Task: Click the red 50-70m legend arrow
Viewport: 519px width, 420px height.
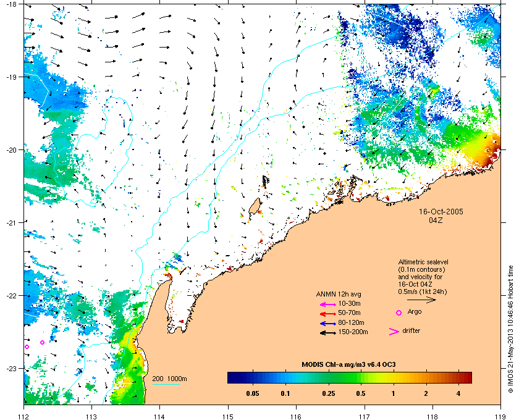Action: click(x=328, y=314)
